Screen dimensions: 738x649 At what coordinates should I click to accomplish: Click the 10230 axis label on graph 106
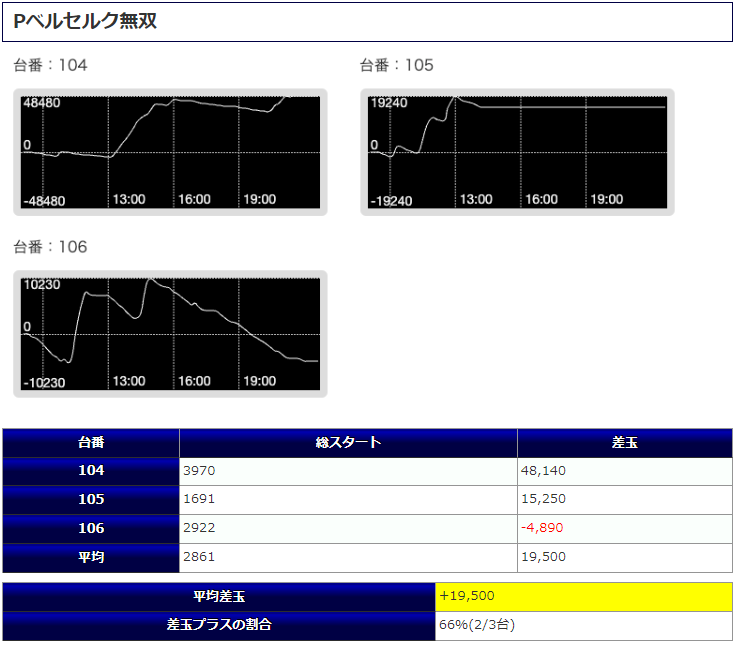pos(42,285)
